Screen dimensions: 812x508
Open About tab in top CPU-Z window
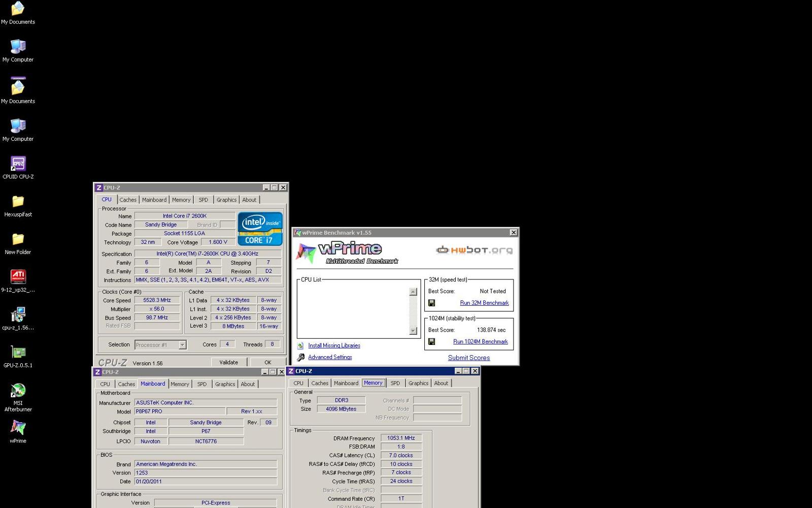tap(249, 200)
